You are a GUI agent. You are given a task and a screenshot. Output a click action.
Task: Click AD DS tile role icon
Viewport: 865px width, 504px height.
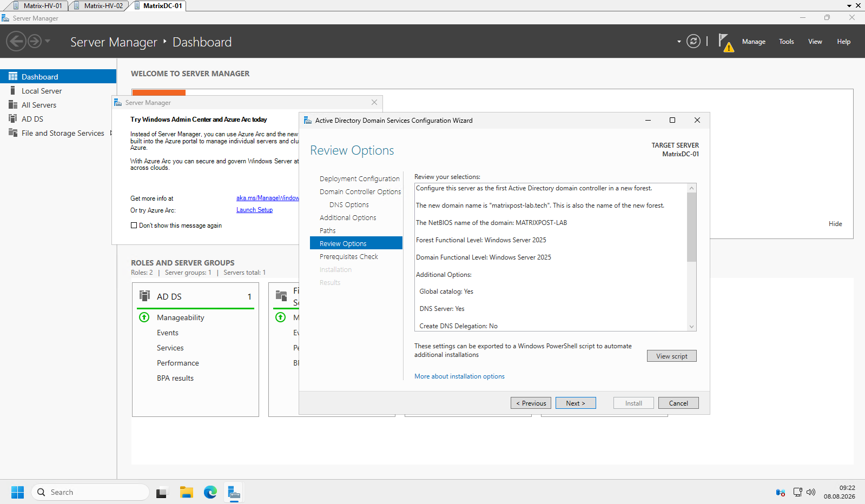[x=144, y=295]
